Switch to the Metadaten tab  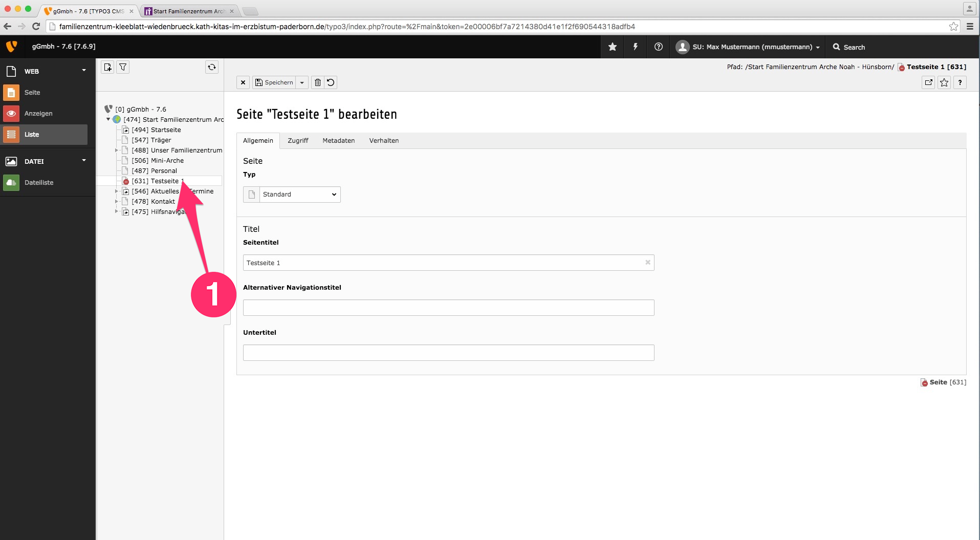pos(338,141)
